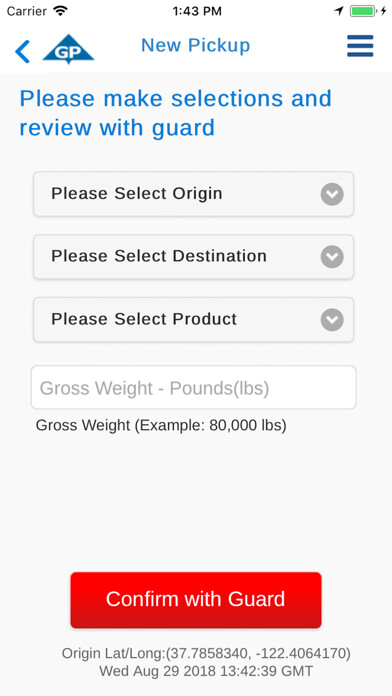The height and width of the screenshot is (696, 392).
Task: Open the Please Select Origin dropdown
Action: click(x=194, y=194)
